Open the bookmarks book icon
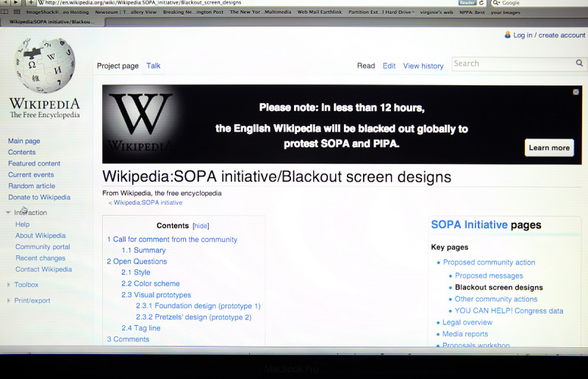The height and width of the screenshot is (379, 588). point(5,12)
